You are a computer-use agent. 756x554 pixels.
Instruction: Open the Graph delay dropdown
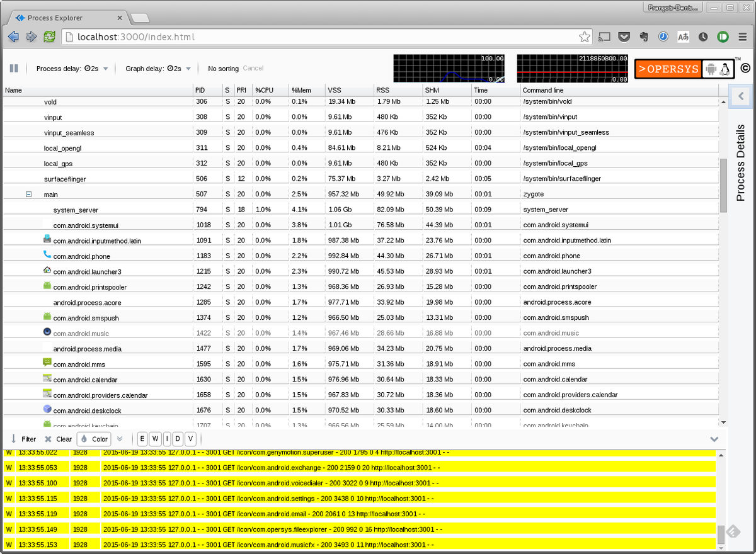pyautogui.click(x=157, y=69)
